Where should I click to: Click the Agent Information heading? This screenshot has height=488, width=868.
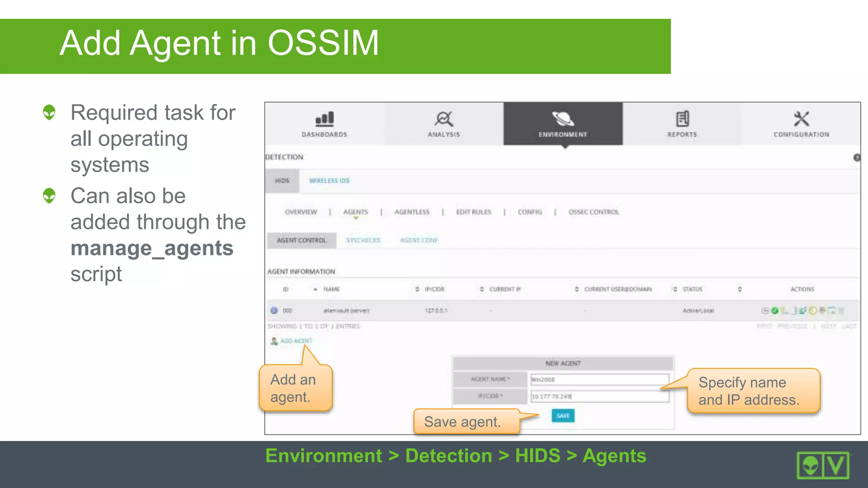click(301, 272)
